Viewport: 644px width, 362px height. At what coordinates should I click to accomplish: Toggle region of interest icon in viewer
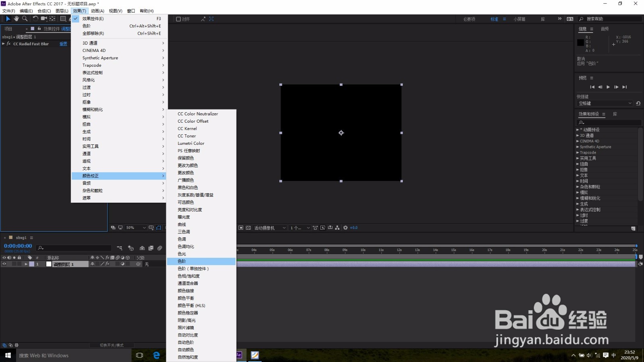[241, 228]
